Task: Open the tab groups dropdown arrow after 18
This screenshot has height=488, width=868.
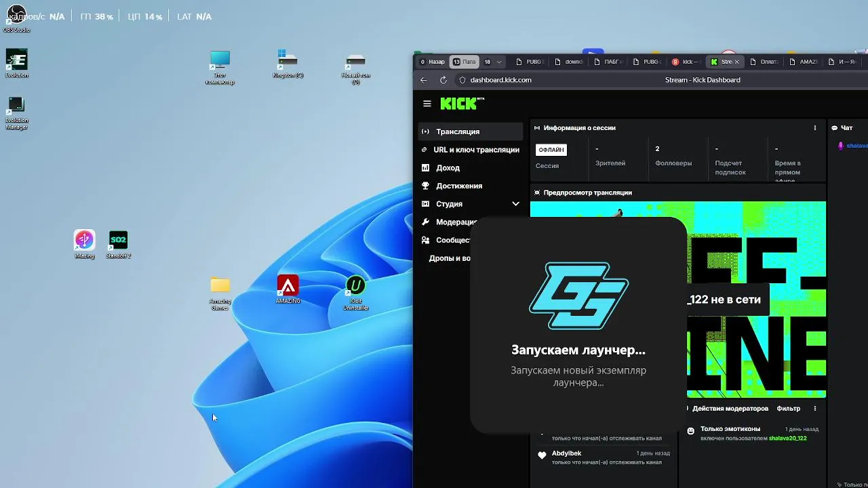Action: tap(500, 62)
